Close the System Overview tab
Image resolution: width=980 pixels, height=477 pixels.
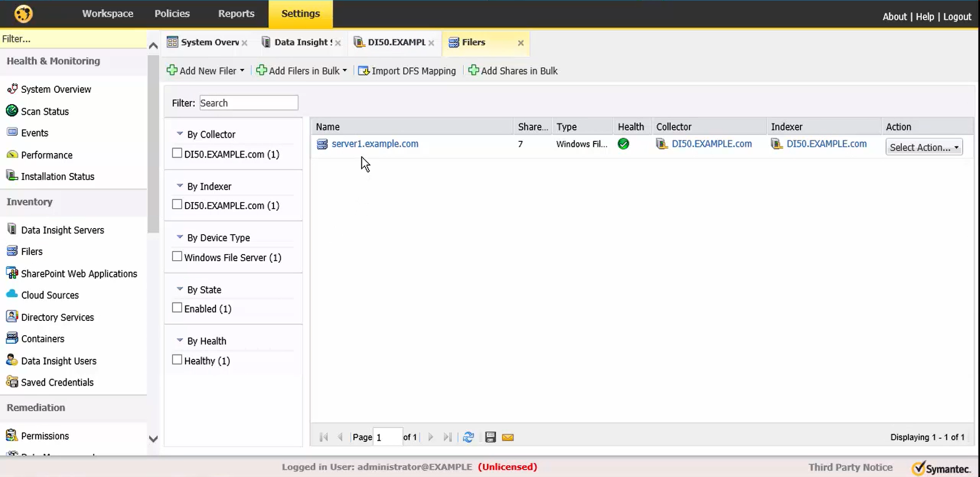tap(244, 43)
